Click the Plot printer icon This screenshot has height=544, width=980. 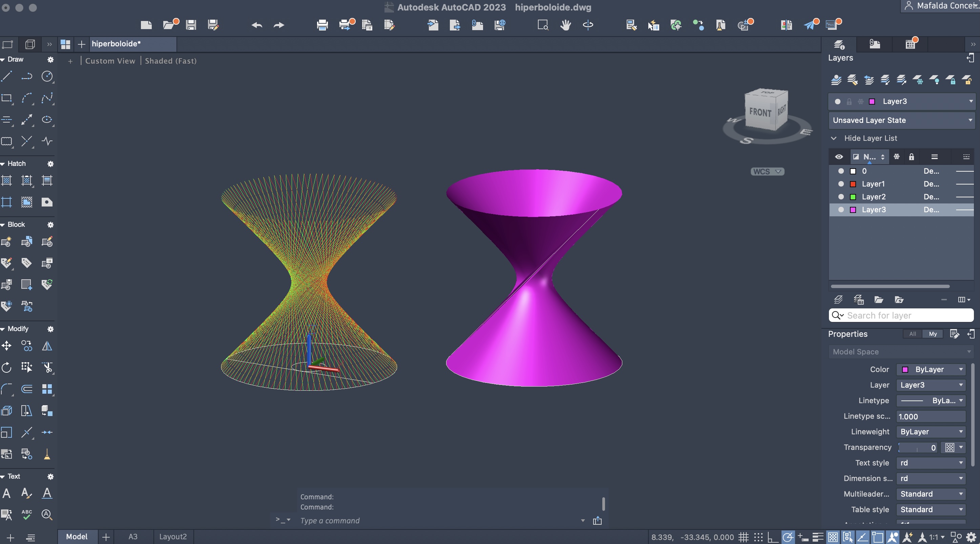[x=322, y=25]
